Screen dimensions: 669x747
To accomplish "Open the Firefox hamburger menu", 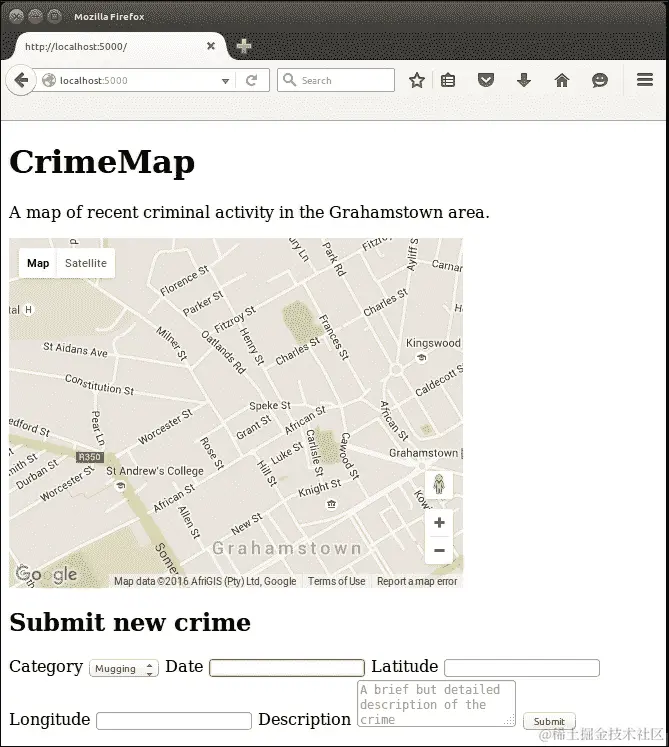I will point(645,80).
